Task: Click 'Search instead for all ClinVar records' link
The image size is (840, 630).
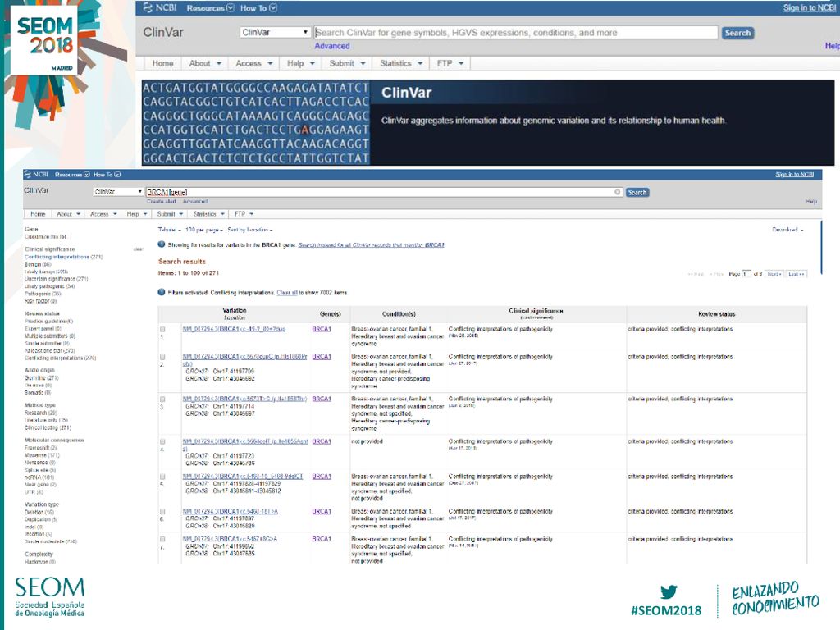Action: [372, 244]
